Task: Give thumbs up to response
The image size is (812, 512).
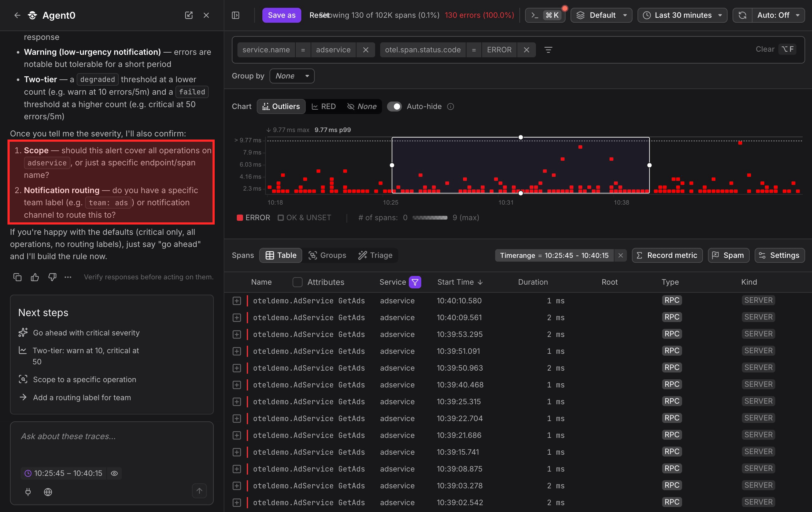Action: click(x=35, y=277)
